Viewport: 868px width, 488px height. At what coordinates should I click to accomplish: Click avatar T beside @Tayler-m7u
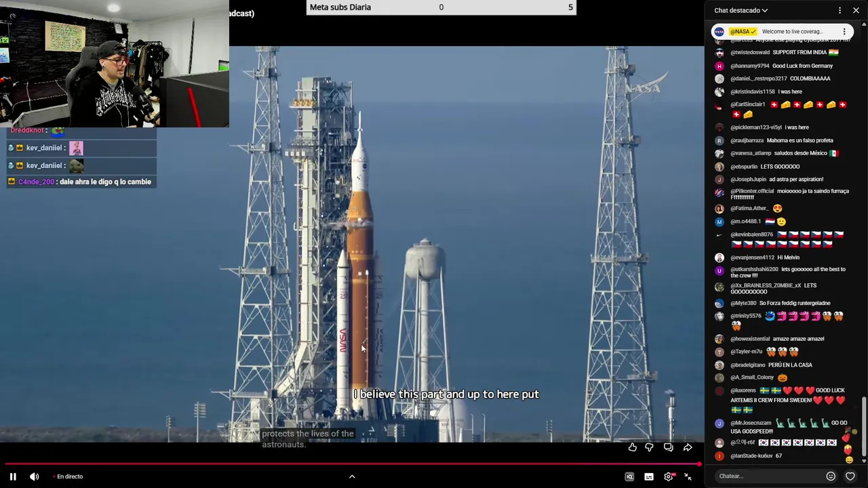click(x=719, y=352)
